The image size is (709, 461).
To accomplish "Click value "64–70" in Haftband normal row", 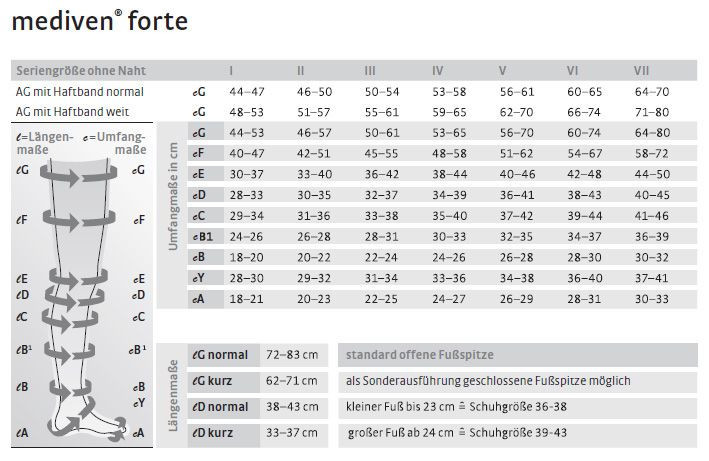I will click(652, 92).
